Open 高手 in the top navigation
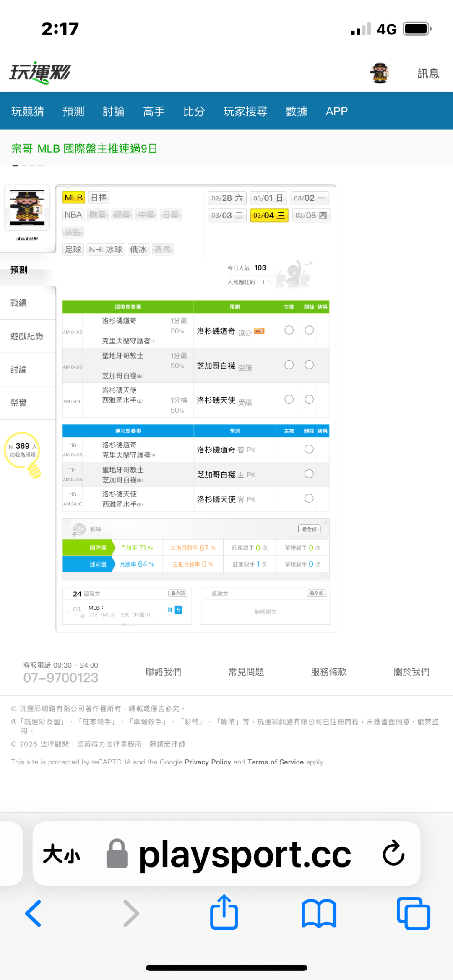Image resolution: width=453 pixels, height=980 pixels. point(154,111)
